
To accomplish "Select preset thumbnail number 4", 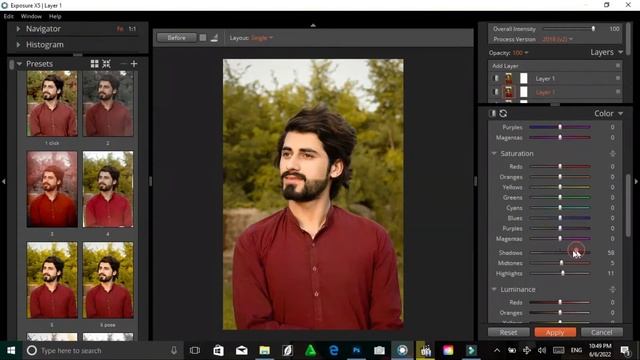I will 108,189.
